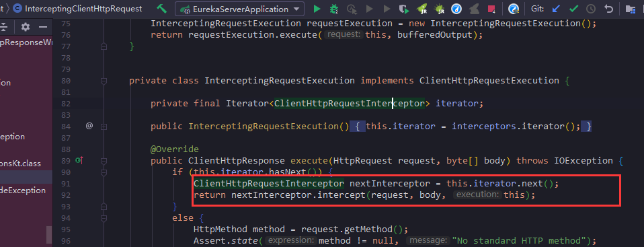Screen dimensions: 644x247
Task: Open Git Show History clock icon
Action: coord(591,8)
